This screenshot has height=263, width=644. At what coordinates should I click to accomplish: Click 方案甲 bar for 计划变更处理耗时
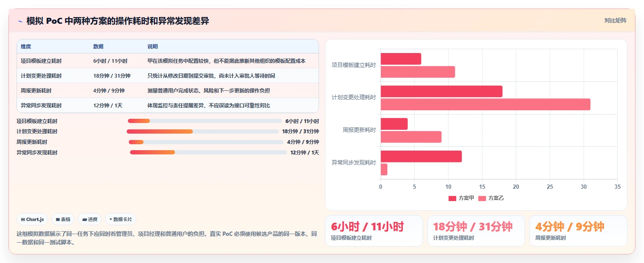[441, 92]
